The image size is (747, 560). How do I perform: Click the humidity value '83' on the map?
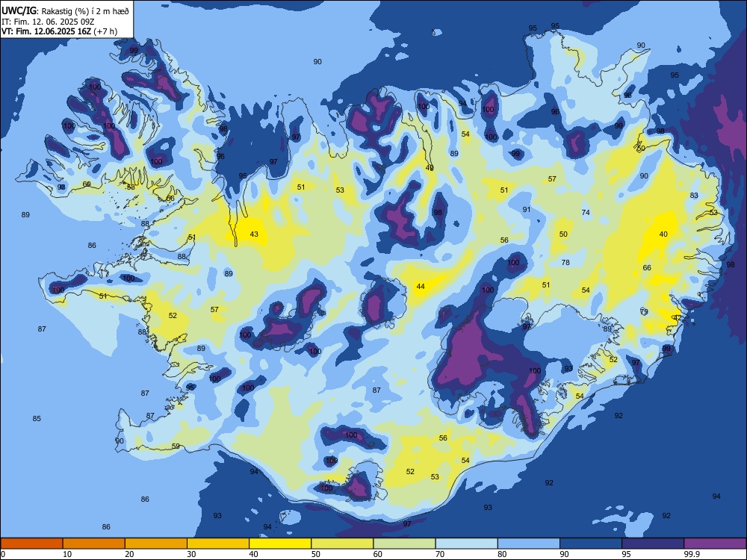click(x=694, y=195)
